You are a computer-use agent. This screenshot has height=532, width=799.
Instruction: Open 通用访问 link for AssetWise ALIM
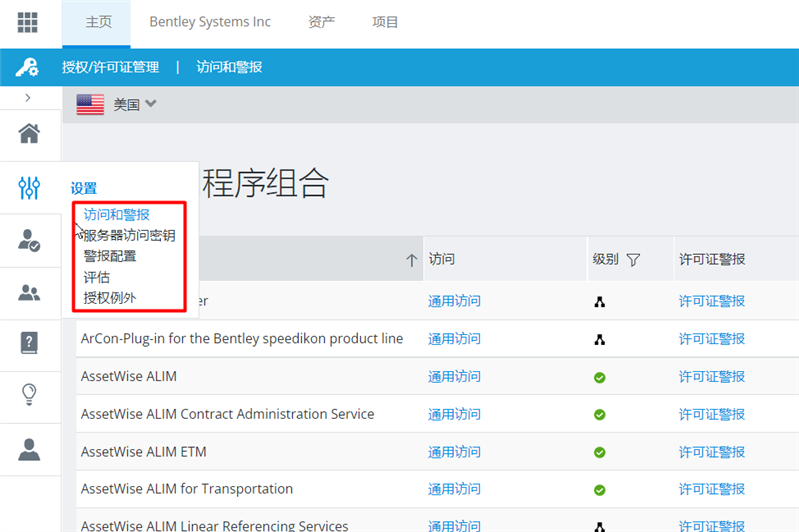point(454,377)
